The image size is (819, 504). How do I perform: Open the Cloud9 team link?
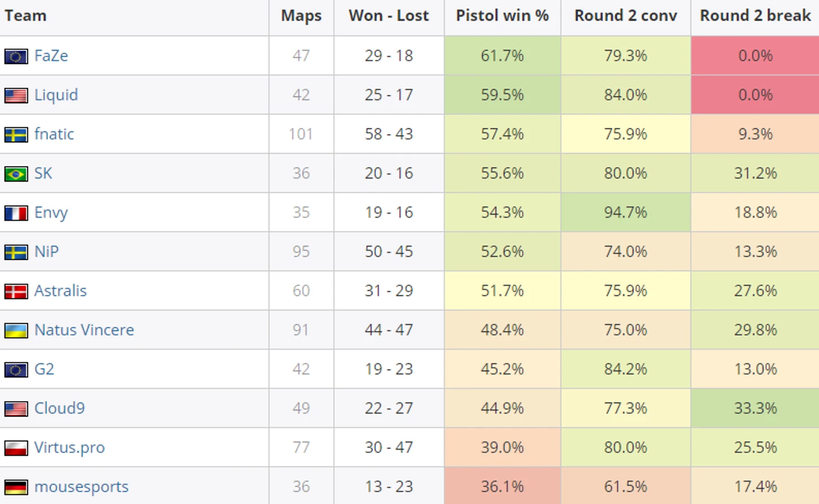click(59, 408)
